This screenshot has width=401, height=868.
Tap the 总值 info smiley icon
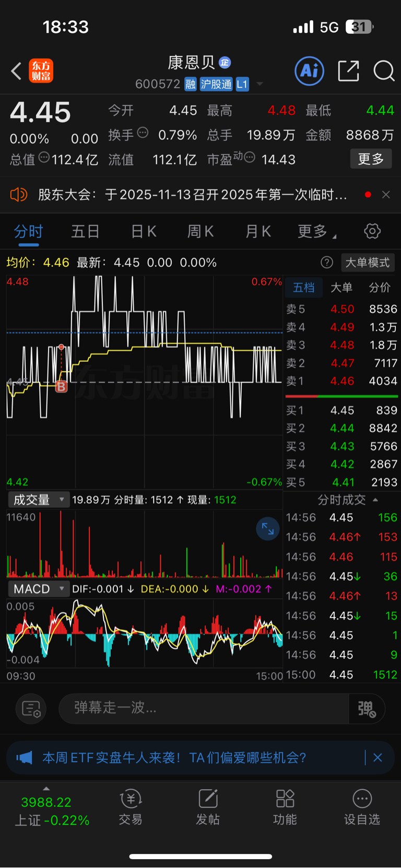pyautogui.click(x=44, y=157)
